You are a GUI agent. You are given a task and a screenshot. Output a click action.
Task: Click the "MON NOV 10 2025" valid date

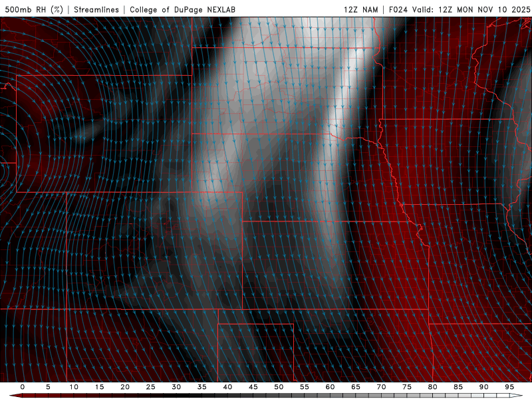[493, 9]
